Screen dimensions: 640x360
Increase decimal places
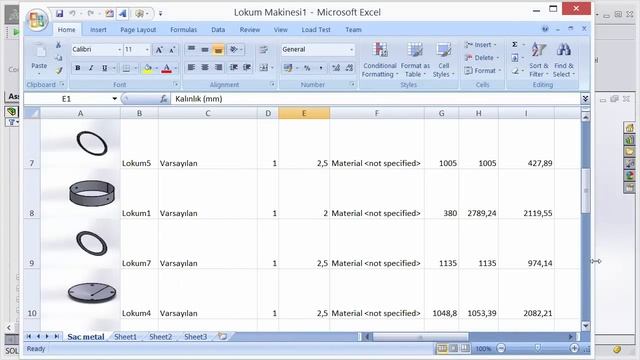(336, 68)
